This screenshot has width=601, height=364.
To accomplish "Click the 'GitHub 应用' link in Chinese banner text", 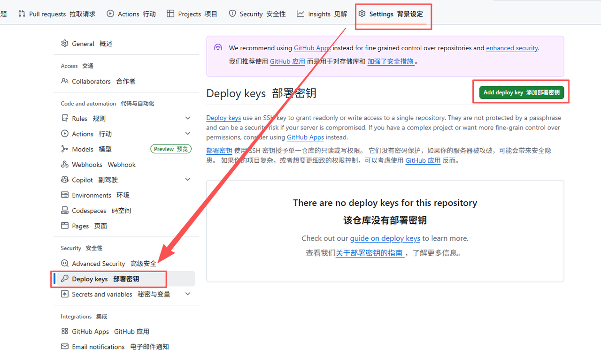I will [x=287, y=61].
